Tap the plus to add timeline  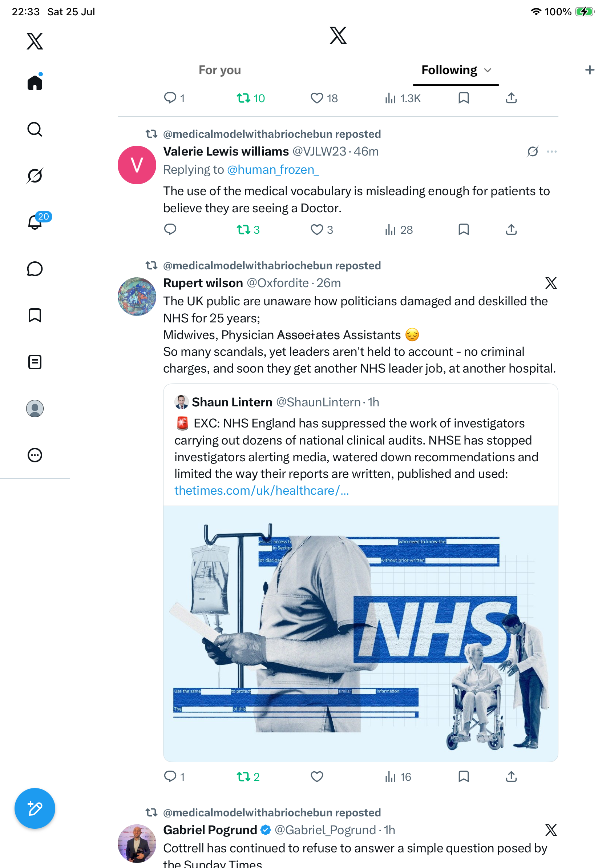click(x=590, y=70)
